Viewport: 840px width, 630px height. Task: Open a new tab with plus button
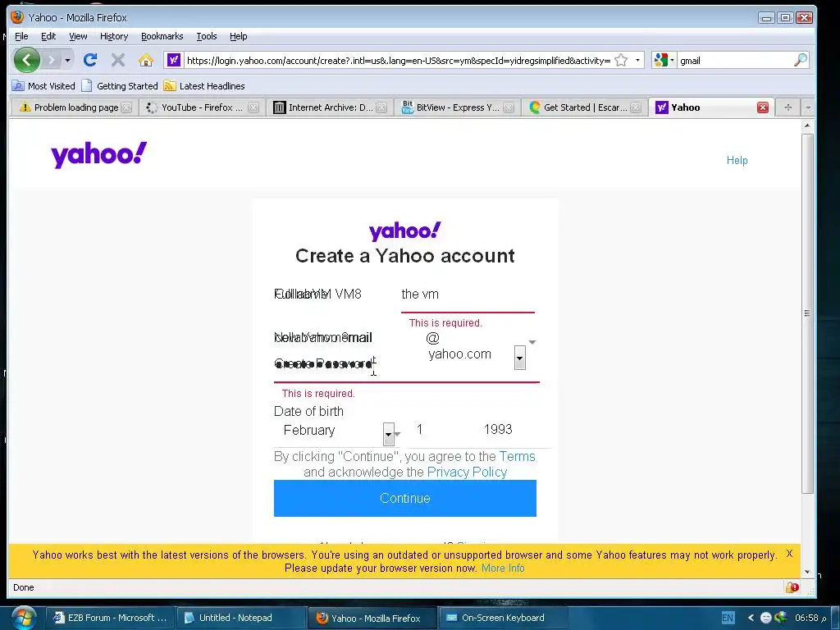click(x=787, y=107)
